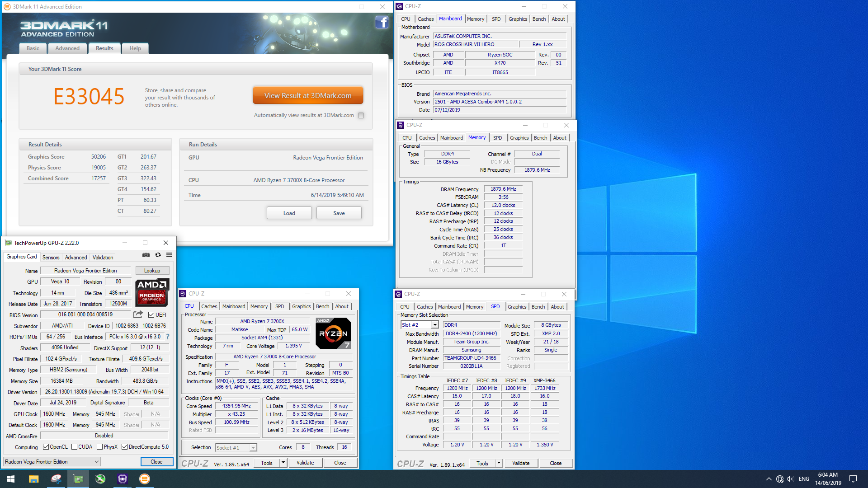Screen dimensions: 868x488
Task: Take a GPU-Z screenshot with camera icon
Action: [146, 255]
